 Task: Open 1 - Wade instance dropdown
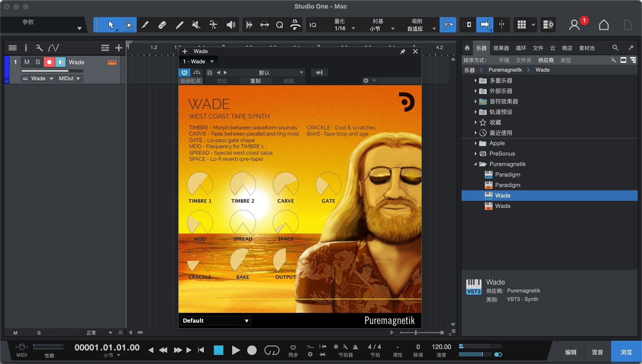click(x=198, y=61)
